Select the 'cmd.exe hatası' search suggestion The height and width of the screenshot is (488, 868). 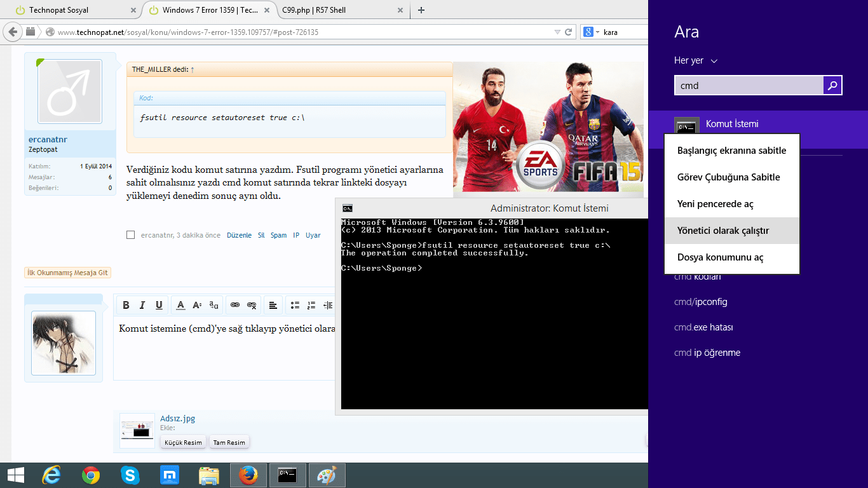703,327
